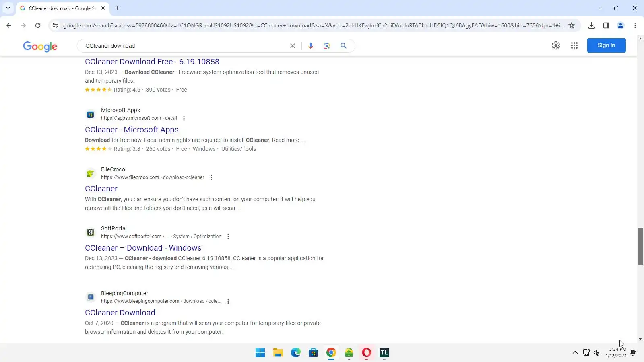This screenshot has width=644, height=362.
Task: Go forward to the next page
Action: tap(23, 25)
